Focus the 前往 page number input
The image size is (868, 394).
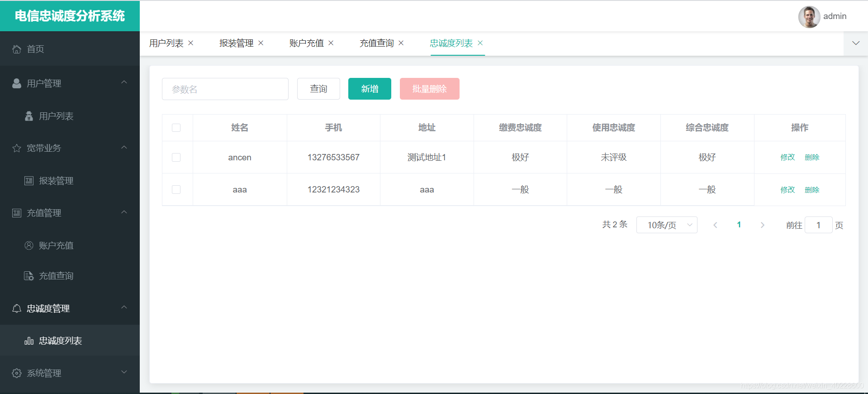click(819, 225)
